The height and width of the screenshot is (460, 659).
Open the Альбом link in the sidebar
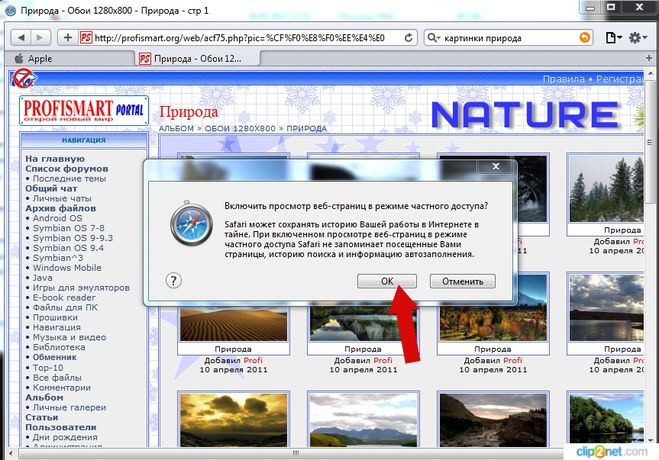[x=44, y=397]
